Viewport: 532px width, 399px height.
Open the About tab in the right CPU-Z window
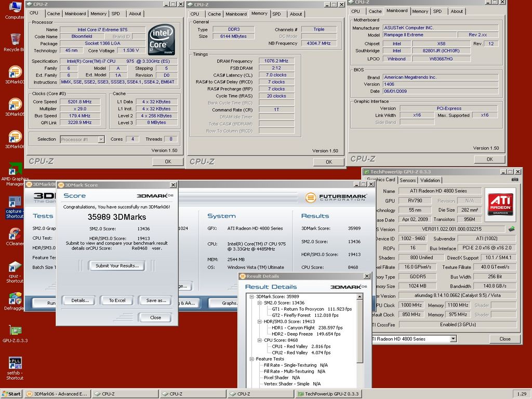pyautogui.click(x=457, y=11)
